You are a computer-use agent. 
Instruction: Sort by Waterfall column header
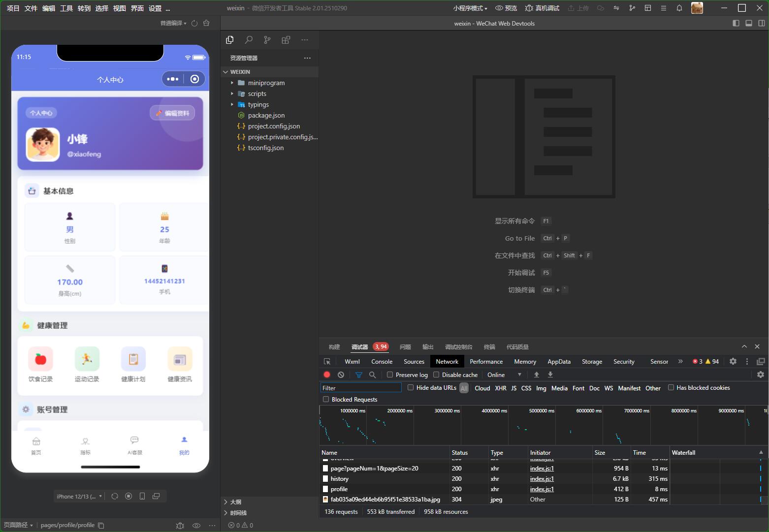point(718,452)
